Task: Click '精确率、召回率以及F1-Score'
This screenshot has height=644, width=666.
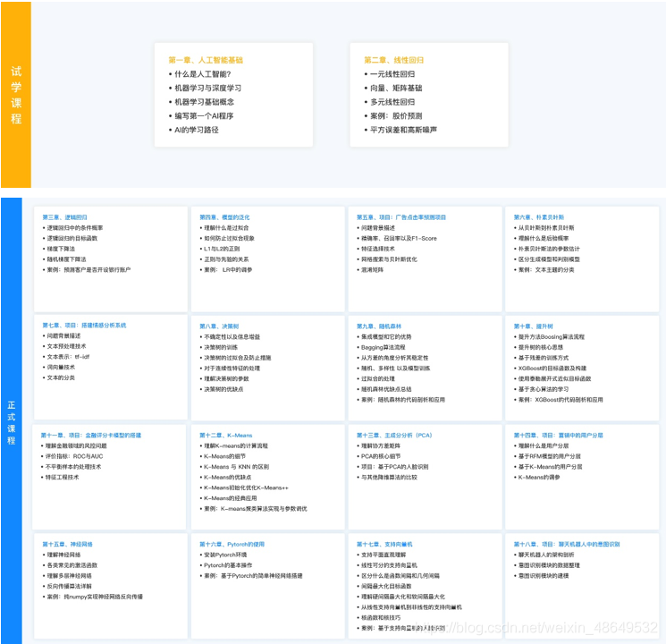Action: [399, 239]
